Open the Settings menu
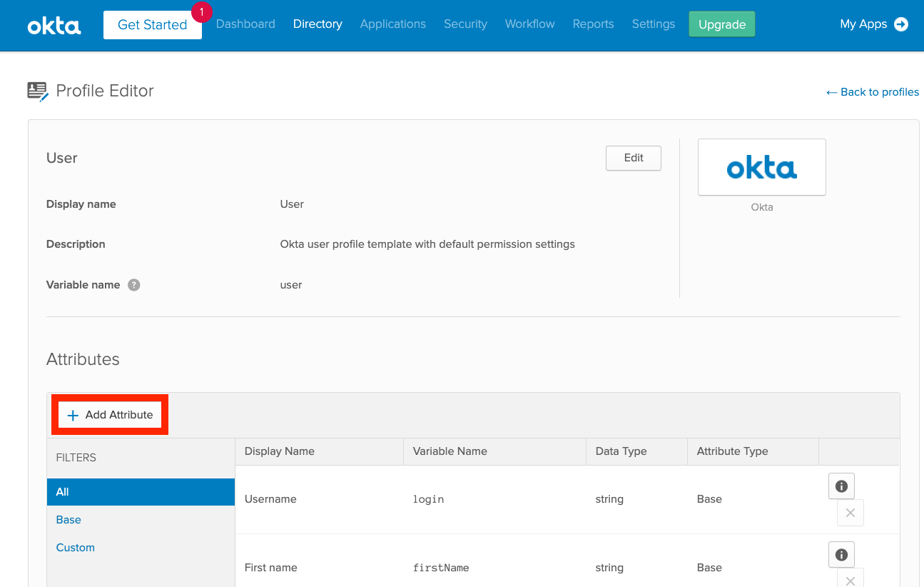924x587 pixels. coord(654,24)
